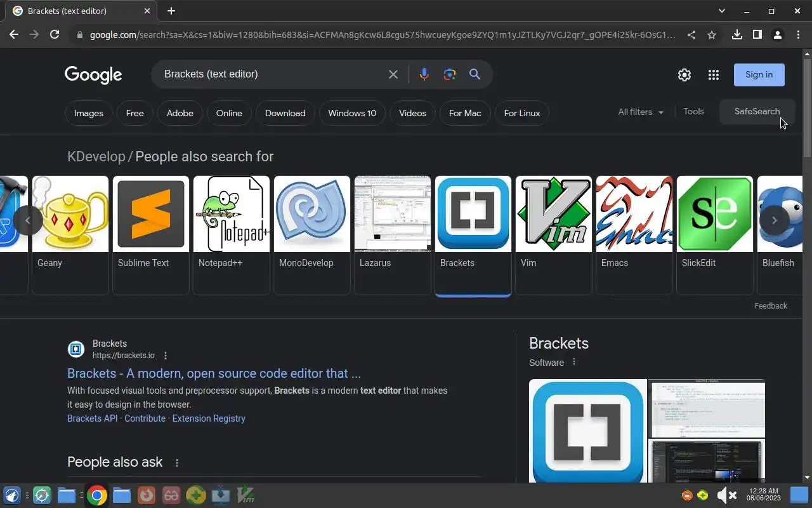812x508 pixels.
Task: Click the Google logo
Action: [93, 75]
